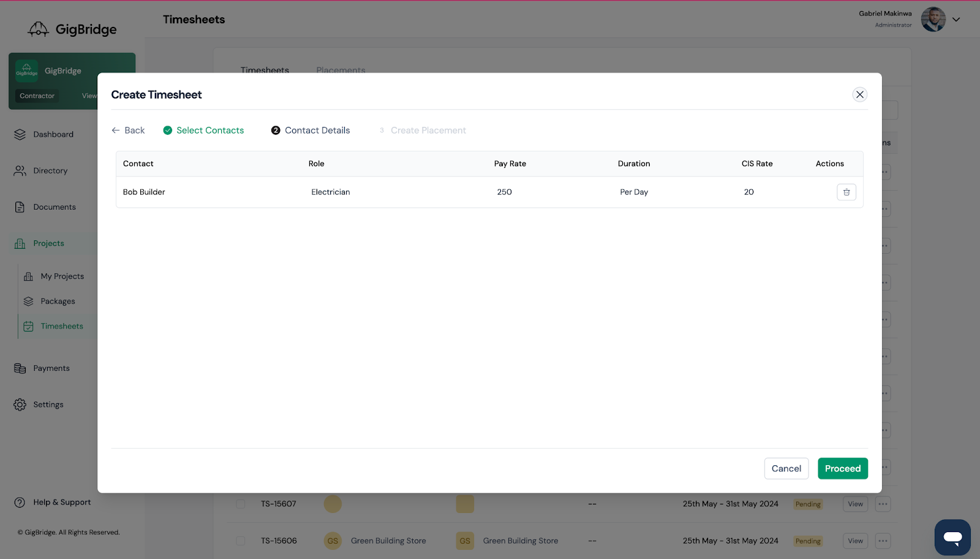Open Directory in sidebar
Image resolution: width=980 pixels, height=559 pixels.
pyautogui.click(x=50, y=171)
